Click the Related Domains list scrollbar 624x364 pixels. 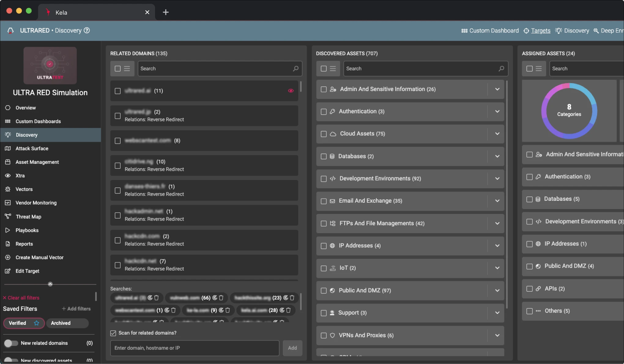301,86
